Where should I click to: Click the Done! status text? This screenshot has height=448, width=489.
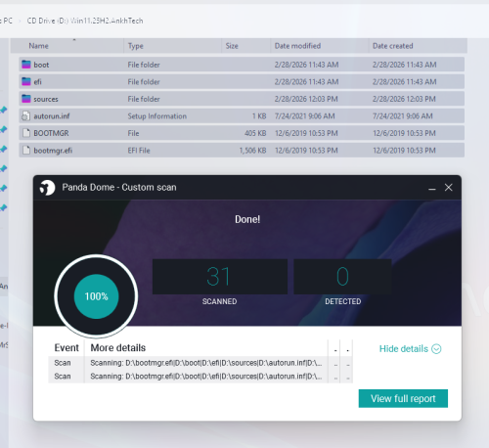point(247,219)
